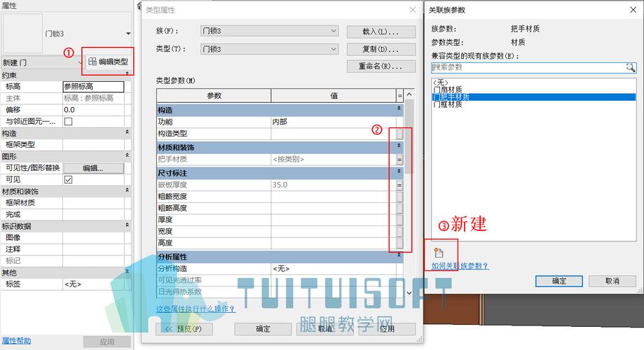Click associate parameter button for 嵌板厚度
The width and height of the screenshot is (644, 350).
(x=399, y=185)
